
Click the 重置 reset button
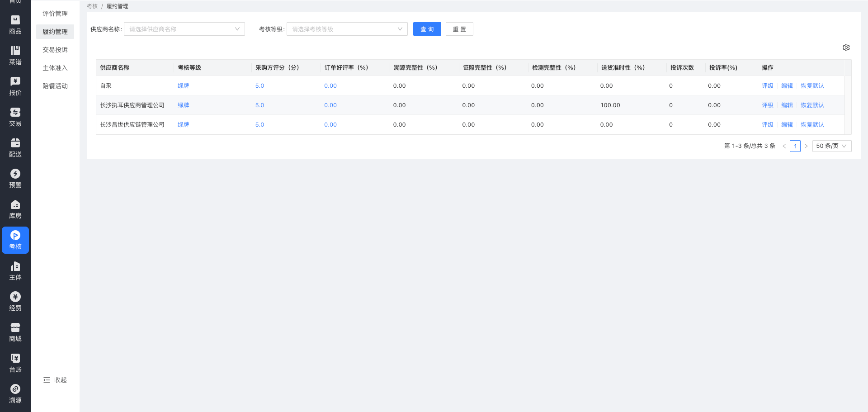click(x=459, y=29)
